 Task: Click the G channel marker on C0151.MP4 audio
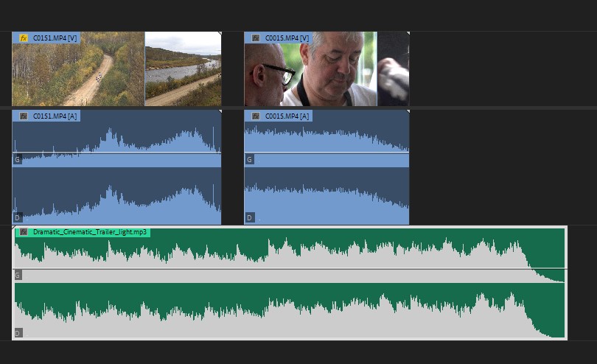tap(17, 160)
